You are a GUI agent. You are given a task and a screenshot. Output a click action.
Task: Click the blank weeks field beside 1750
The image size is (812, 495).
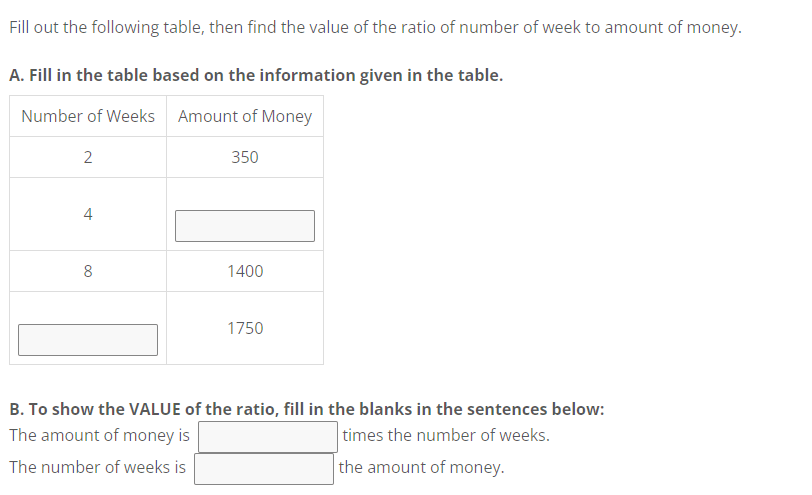[88, 340]
